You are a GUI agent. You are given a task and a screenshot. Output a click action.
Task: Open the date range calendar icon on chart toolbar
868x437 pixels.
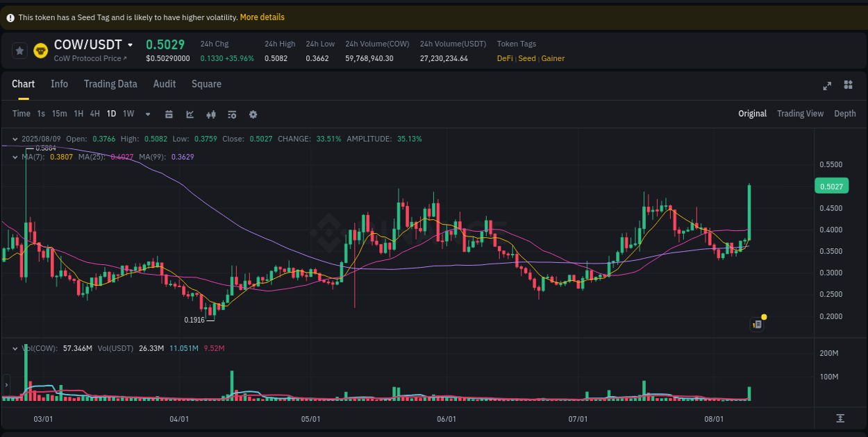[169, 114]
